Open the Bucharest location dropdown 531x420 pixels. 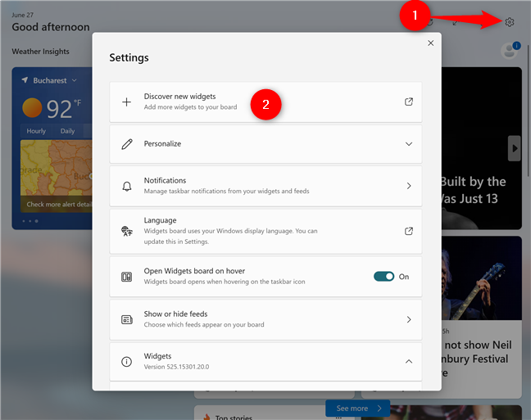click(75, 80)
